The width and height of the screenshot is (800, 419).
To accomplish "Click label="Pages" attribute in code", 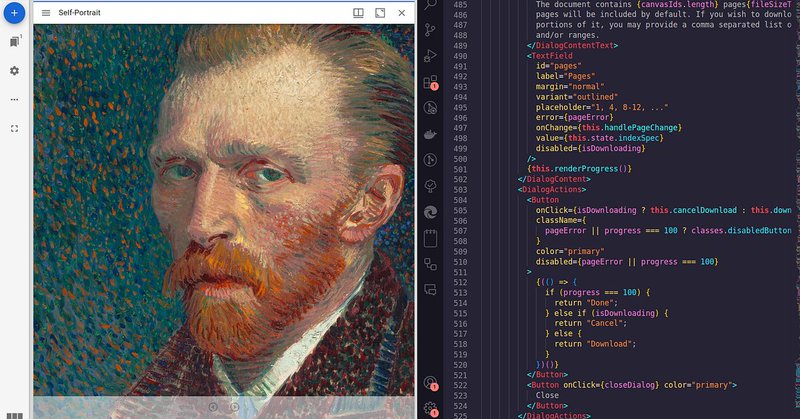I will point(565,76).
